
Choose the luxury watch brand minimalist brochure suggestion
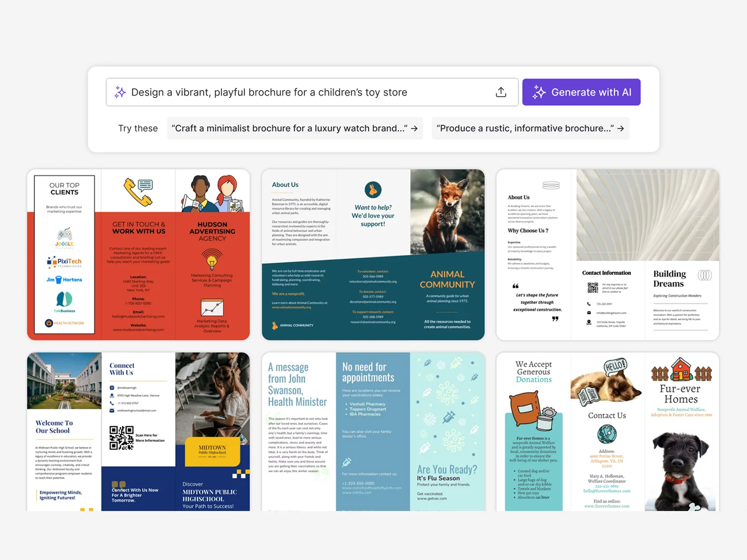(x=295, y=128)
